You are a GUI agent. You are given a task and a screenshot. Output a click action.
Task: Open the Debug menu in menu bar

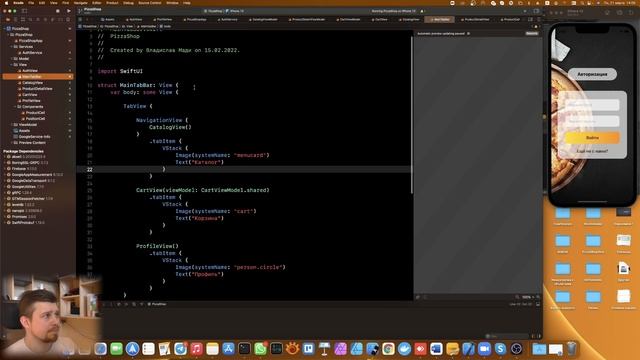[128, 3]
